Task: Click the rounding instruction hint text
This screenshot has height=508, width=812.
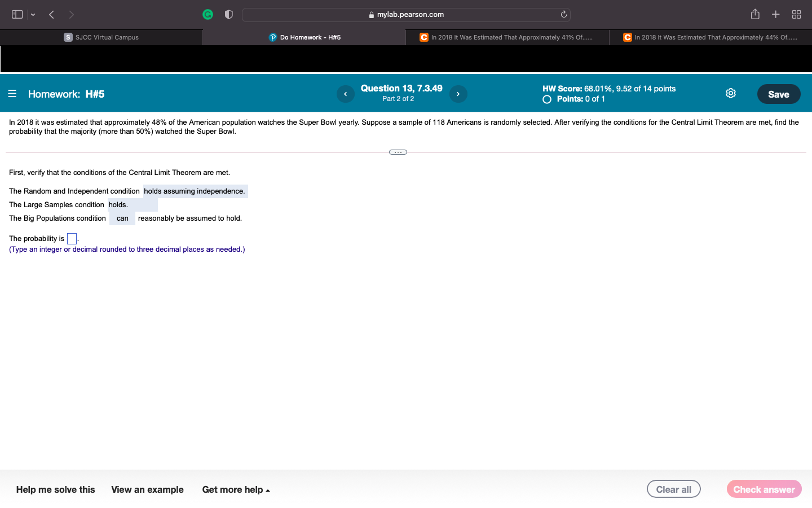Action: click(x=127, y=249)
